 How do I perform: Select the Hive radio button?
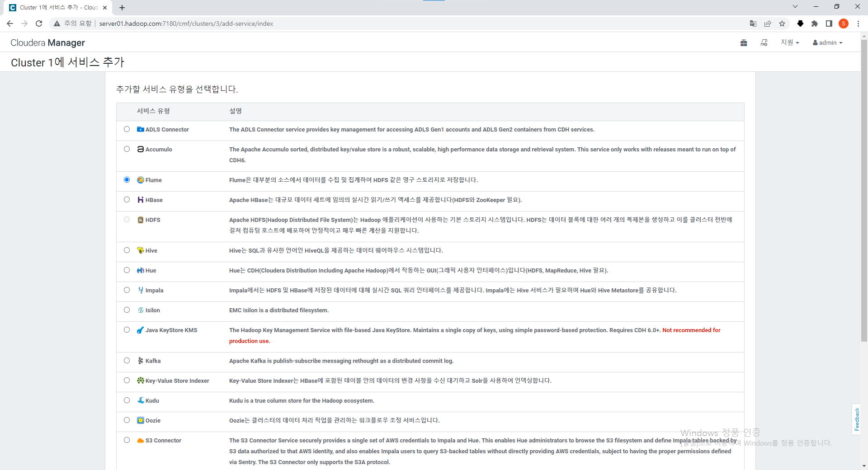pos(127,250)
